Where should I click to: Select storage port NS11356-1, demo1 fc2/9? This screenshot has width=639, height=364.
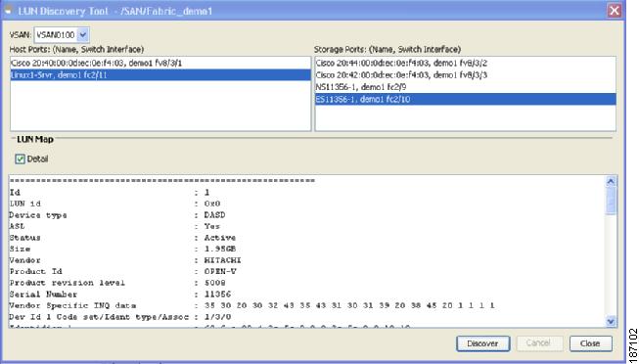[x=465, y=87]
